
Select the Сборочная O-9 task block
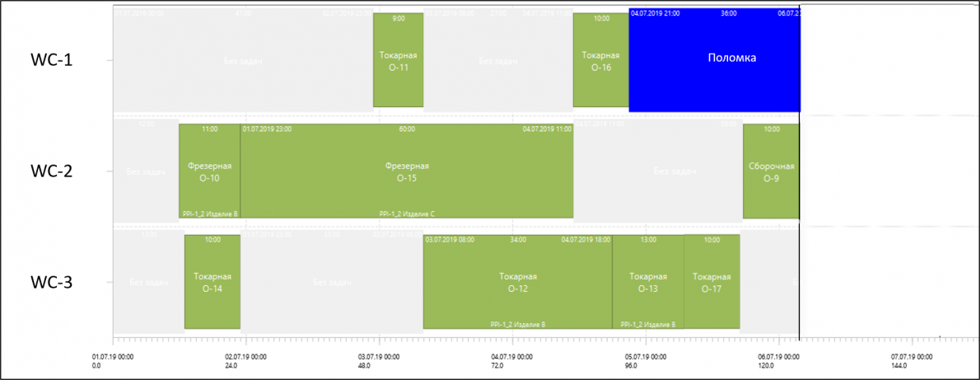tap(772, 171)
